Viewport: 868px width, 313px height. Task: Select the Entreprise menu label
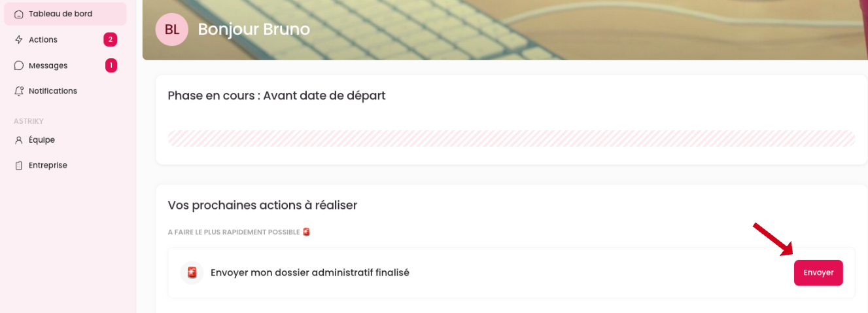coord(48,166)
